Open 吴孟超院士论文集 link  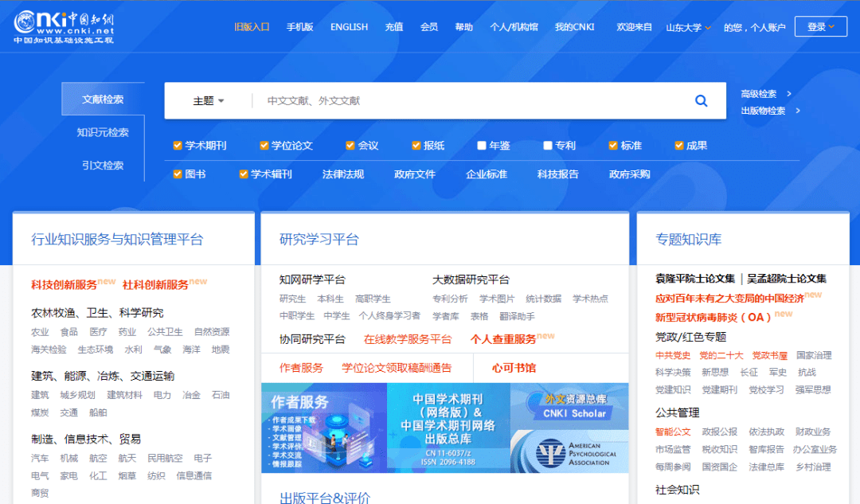(787, 279)
